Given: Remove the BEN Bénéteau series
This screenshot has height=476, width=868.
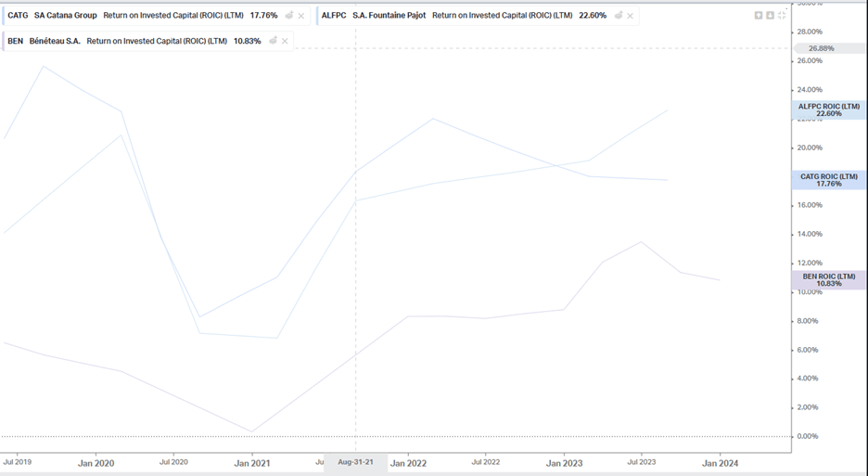Looking at the screenshot, I should [285, 41].
